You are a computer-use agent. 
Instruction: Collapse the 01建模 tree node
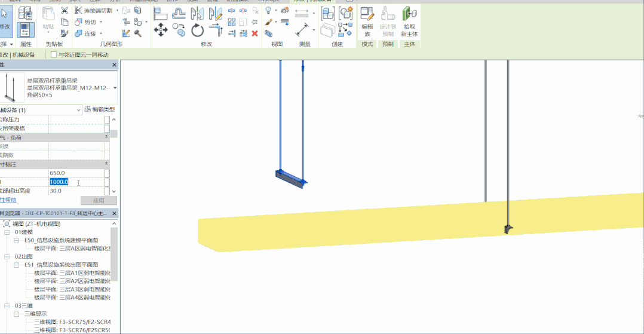[7, 232]
